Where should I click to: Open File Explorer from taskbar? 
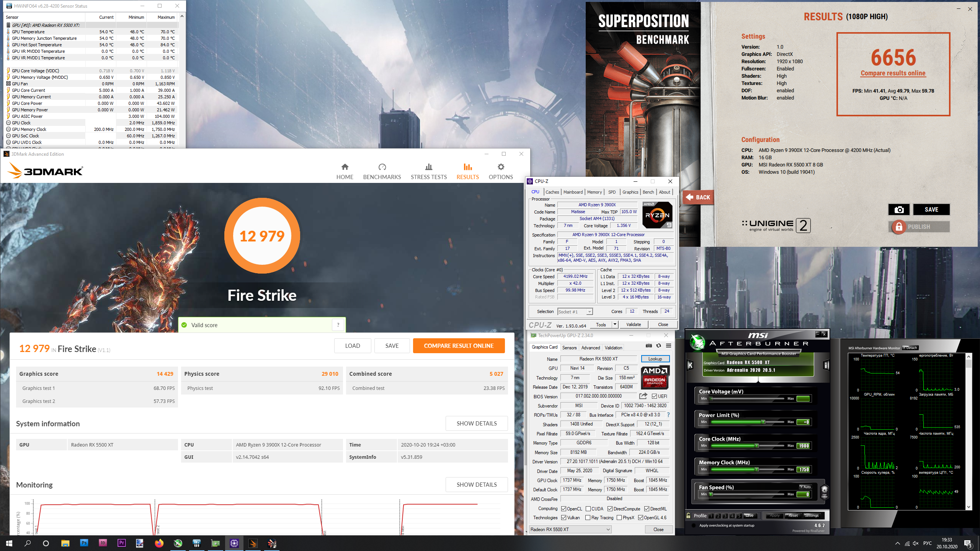click(x=65, y=543)
